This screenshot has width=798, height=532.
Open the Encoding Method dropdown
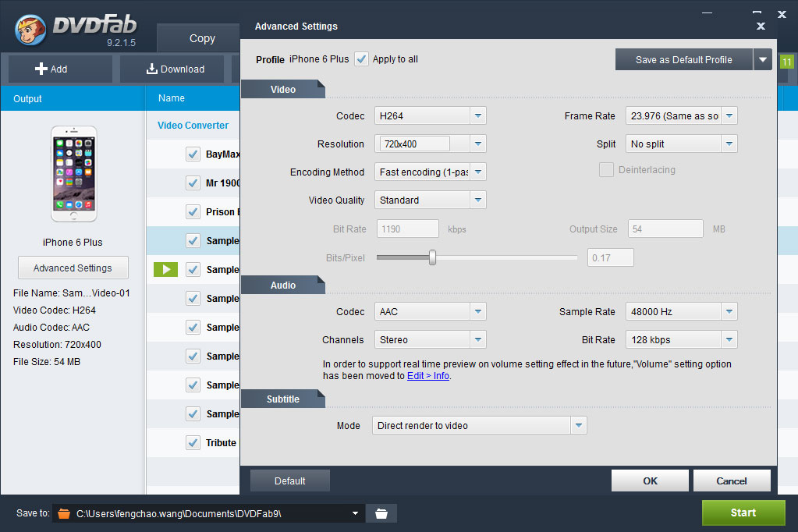click(x=478, y=172)
